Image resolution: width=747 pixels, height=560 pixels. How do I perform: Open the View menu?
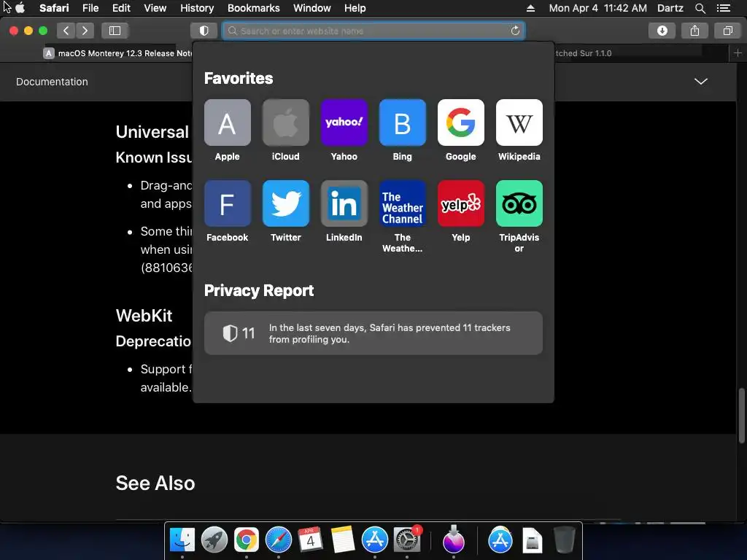point(155,8)
